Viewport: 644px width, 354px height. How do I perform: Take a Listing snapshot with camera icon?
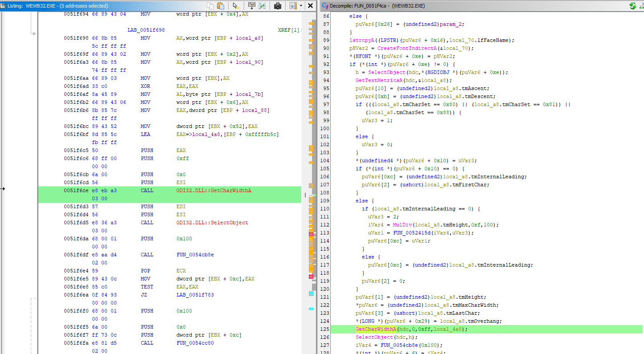click(x=278, y=6)
